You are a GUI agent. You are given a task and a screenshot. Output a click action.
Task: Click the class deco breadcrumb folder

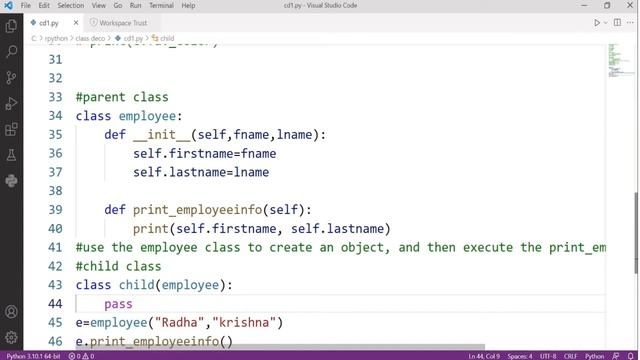coord(90,38)
